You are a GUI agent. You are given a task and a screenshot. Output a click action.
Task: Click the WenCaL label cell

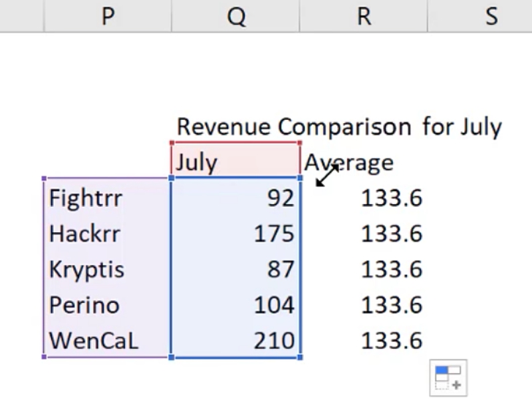[x=107, y=341]
